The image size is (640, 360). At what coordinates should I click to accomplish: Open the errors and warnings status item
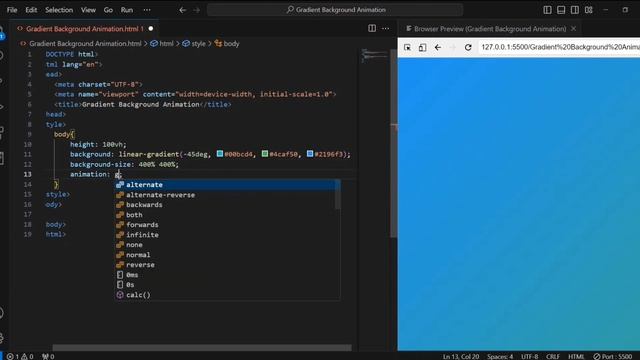20,356
